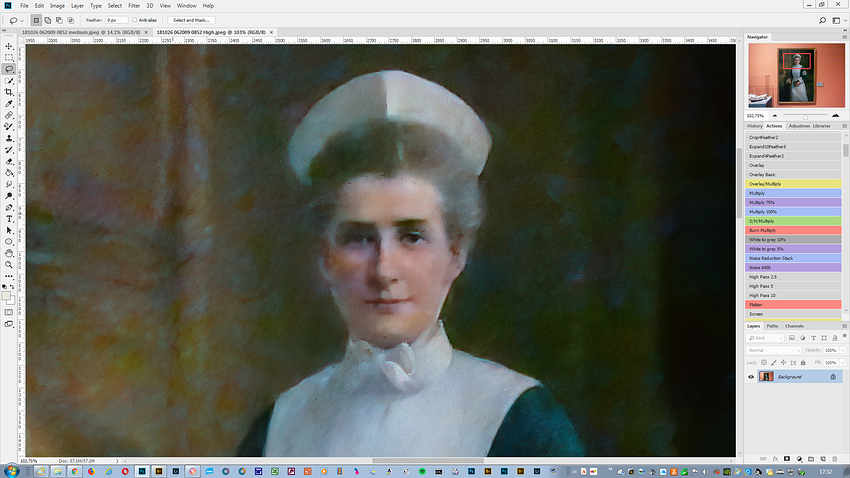Choose Subtract from Selection mode

tap(59, 20)
